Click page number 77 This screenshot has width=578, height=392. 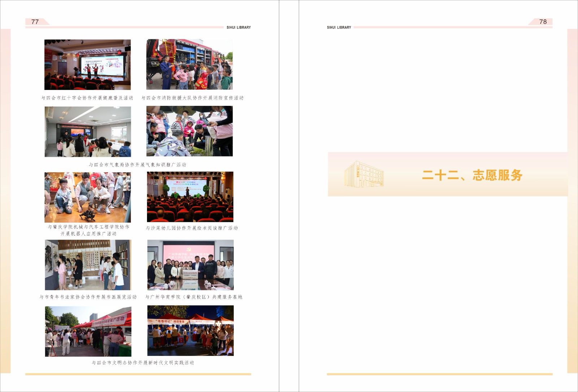(x=35, y=22)
